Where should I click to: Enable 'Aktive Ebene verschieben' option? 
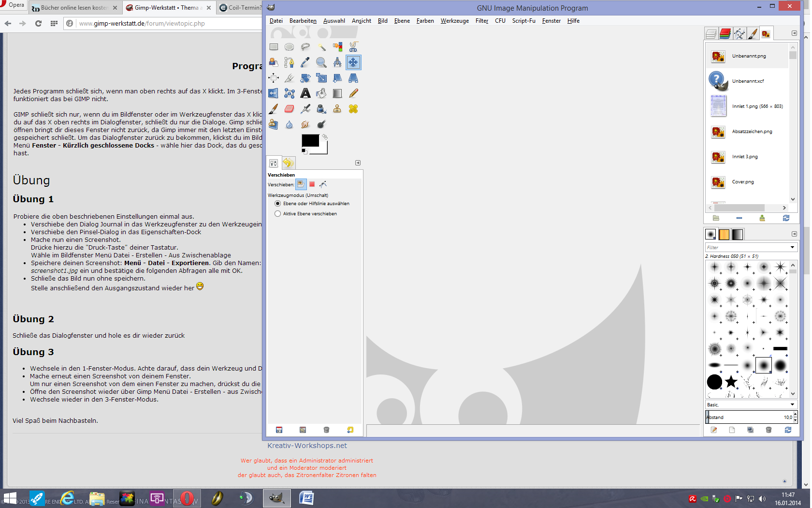[x=277, y=214]
